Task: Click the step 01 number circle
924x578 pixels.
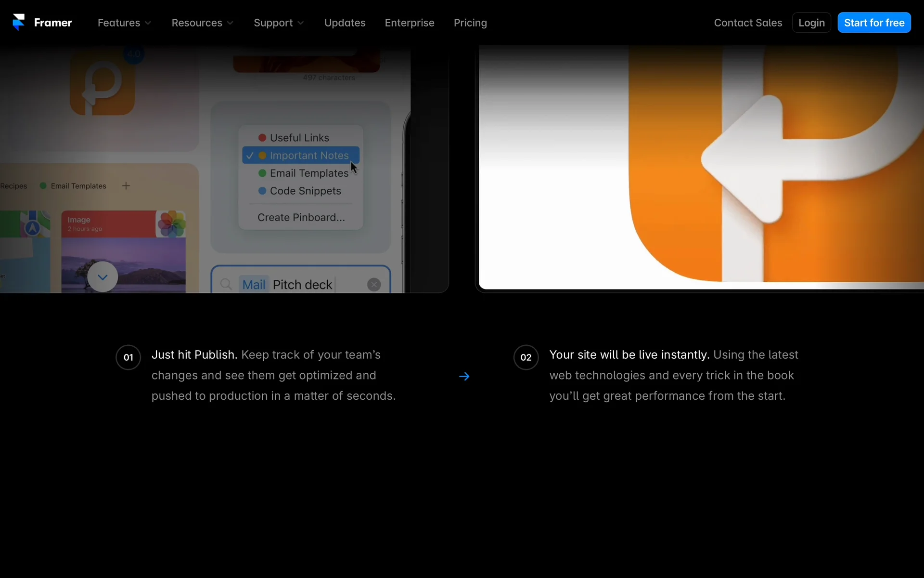Action: pyautogui.click(x=128, y=357)
